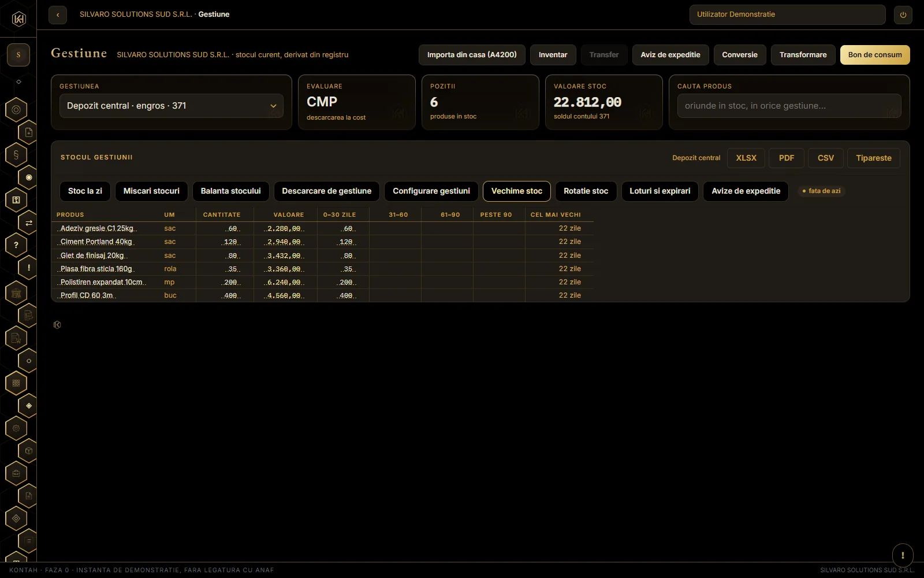Switch to the Stoc la zi tab

click(x=85, y=191)
